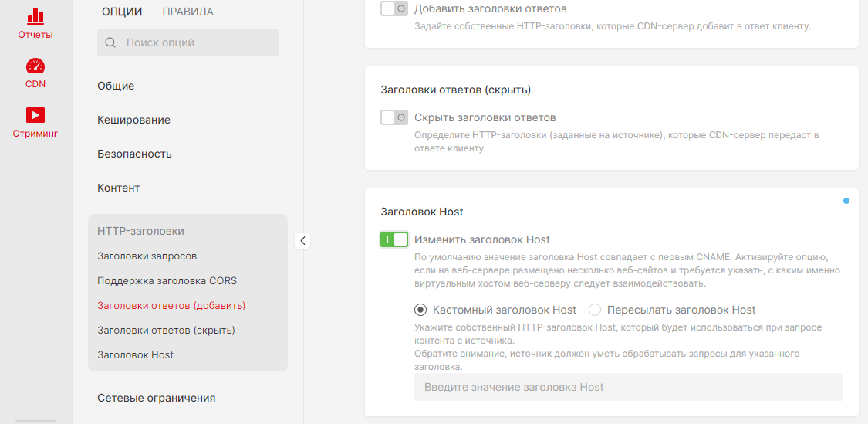Select Кастомный заголовок Host radio option

(x=420, y=310)
